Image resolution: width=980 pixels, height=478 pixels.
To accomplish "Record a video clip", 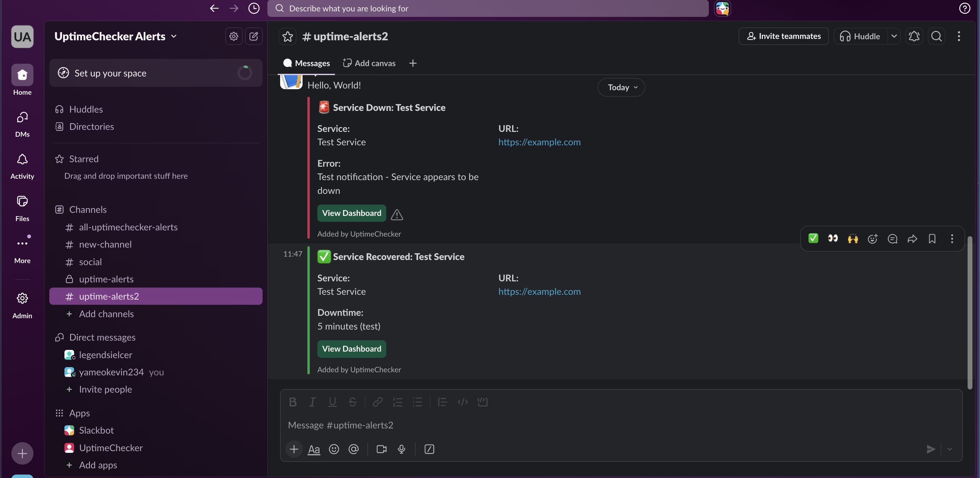I will pyautogui.click(x=381, y=449).
